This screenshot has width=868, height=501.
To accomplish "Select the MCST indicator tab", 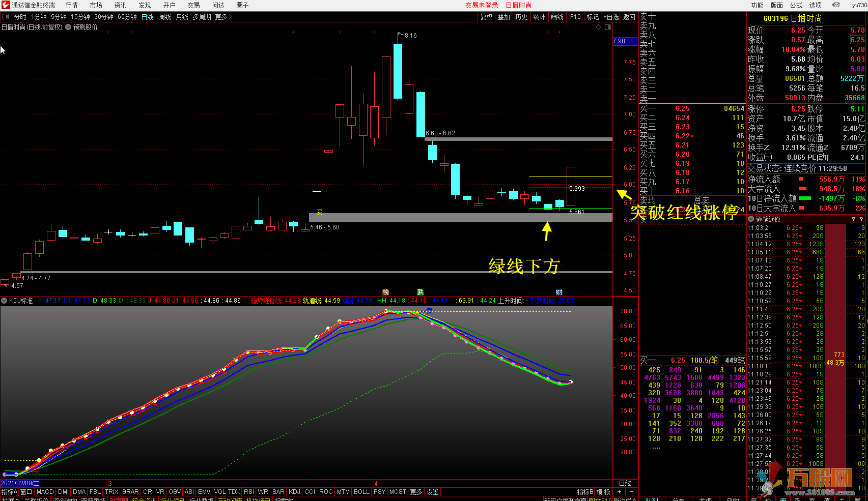I will [x=398, y=492].
